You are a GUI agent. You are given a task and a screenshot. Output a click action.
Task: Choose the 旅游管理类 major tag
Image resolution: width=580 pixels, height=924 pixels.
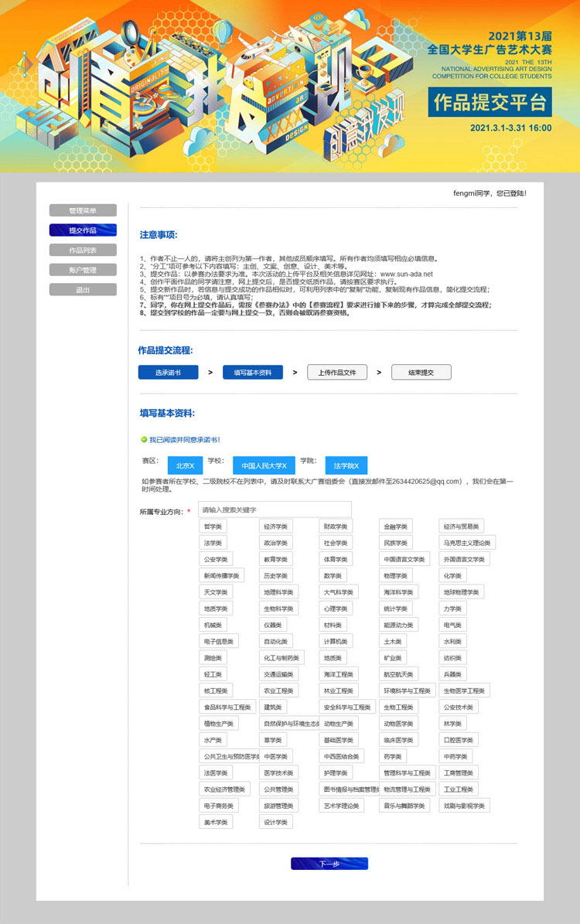tap(279, 806)
